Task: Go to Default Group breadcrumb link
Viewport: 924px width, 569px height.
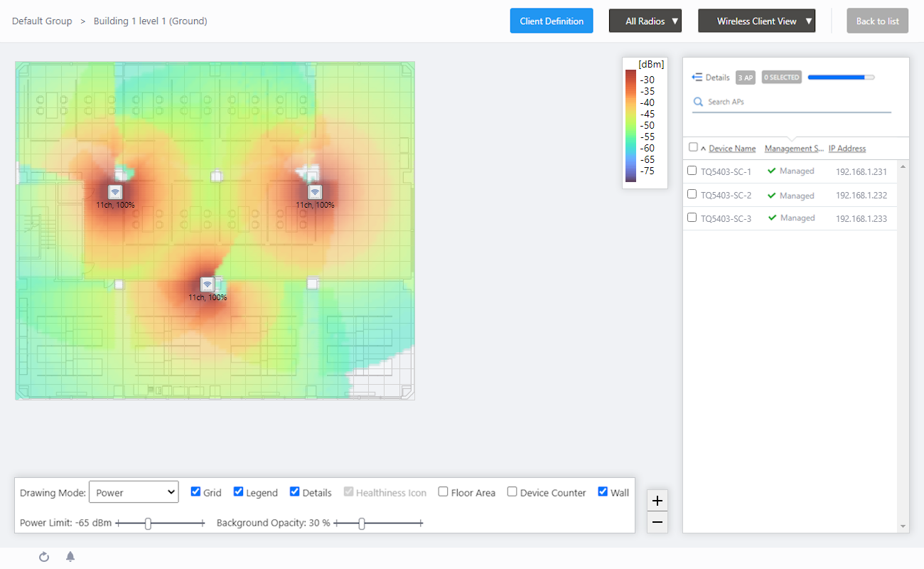Action: click(x=42, y=21)
